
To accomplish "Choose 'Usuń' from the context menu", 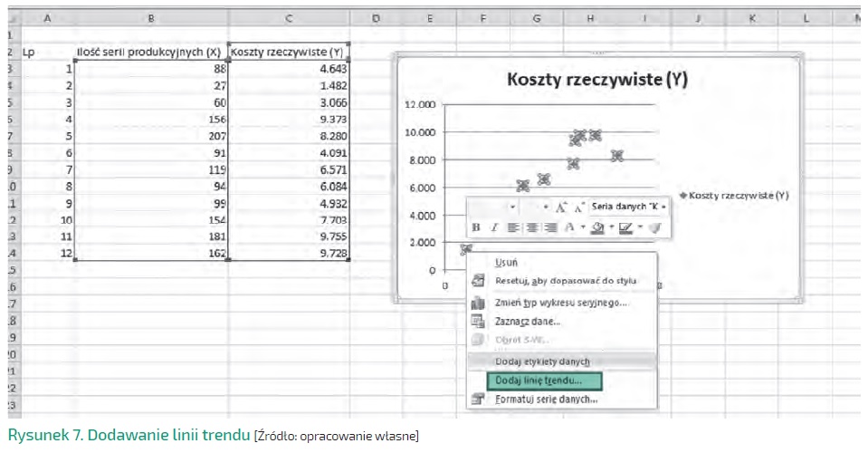I will [x=562, y=263].
